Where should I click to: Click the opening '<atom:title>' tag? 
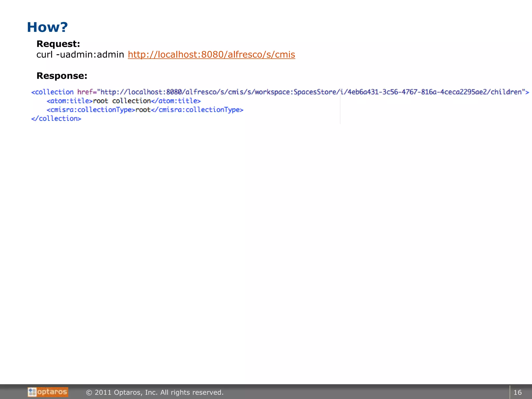click(70, 101)
